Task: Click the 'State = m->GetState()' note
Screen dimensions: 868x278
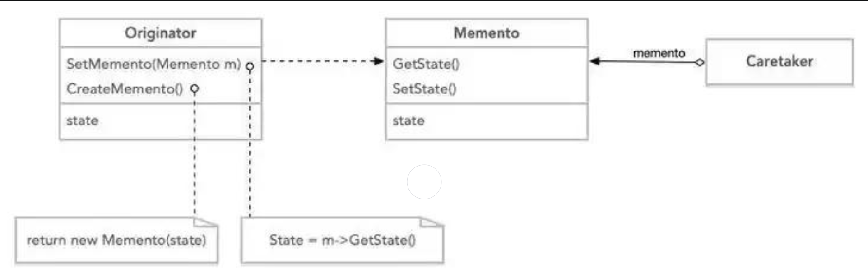Action: 342,240
